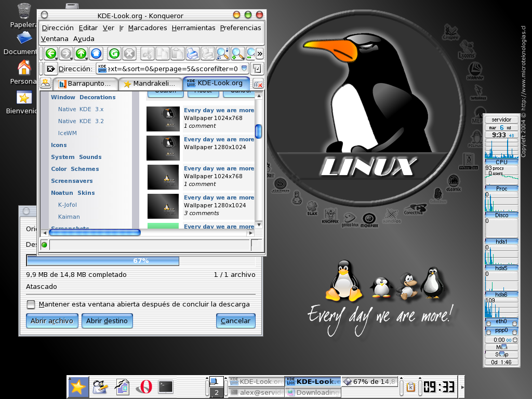Open the Preferencias menu
The width and height of the screenshot is (532, 399).
click(x=241, y=28)
